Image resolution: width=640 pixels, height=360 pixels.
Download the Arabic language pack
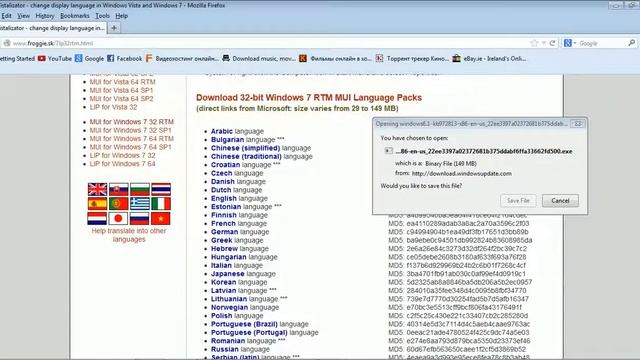point(222,131)
